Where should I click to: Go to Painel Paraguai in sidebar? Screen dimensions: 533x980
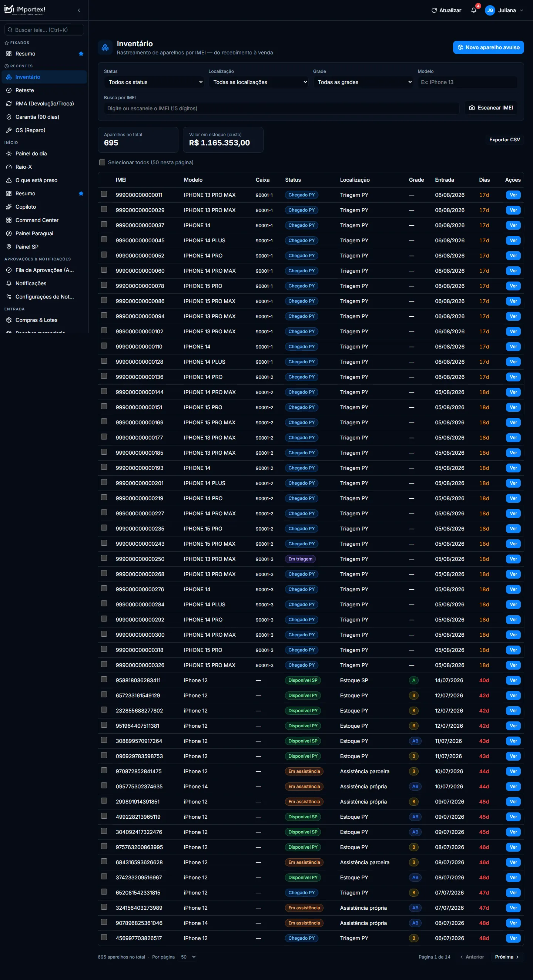click(44, 233)
